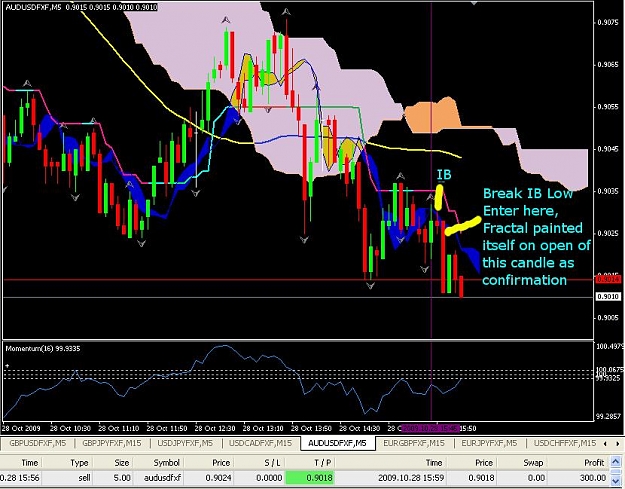This screenshot has height=489, width=625.
Task: Switch to the USDCADFXF,M15 chart tab
Action: (260, 443)
